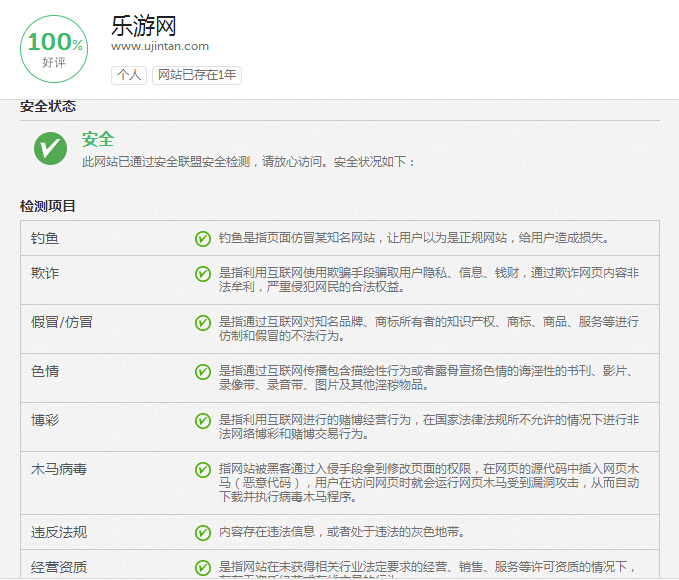Click the large green safe status checkmark
Image resolution: width=679 pixels, height=580 pixels.
click(x=50, y=149)
